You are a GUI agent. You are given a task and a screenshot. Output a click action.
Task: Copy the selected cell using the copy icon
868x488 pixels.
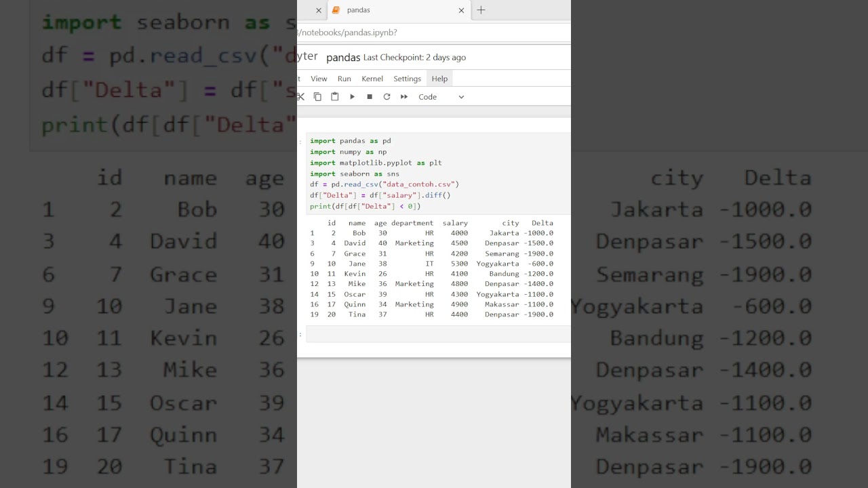(317, 97)
